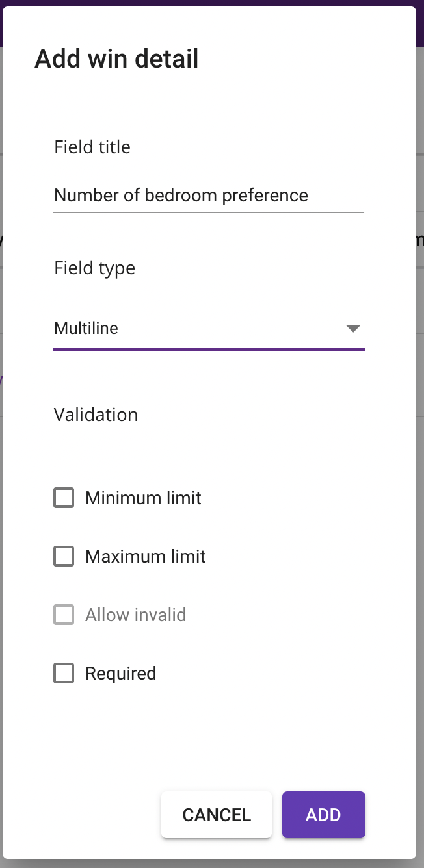Select the "Multiline" value in Field type
The height and width of the screenshot is (868, 424).
pyautogui.click(x=86, y=329)
